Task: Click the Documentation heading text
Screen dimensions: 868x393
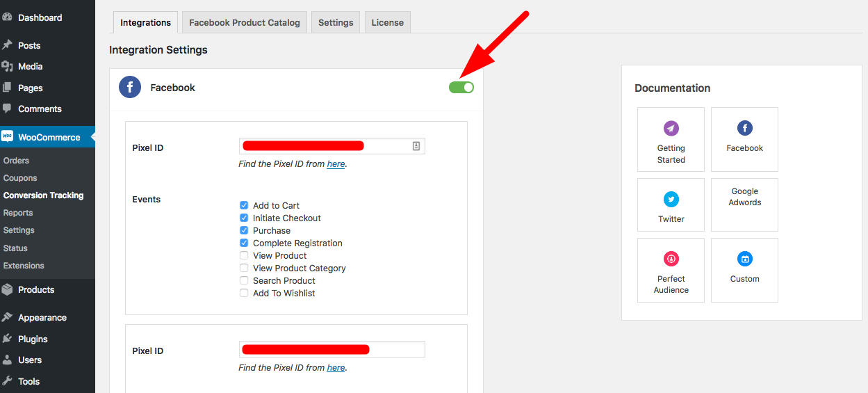Action: pyautogui.click(x=672, y=88)
